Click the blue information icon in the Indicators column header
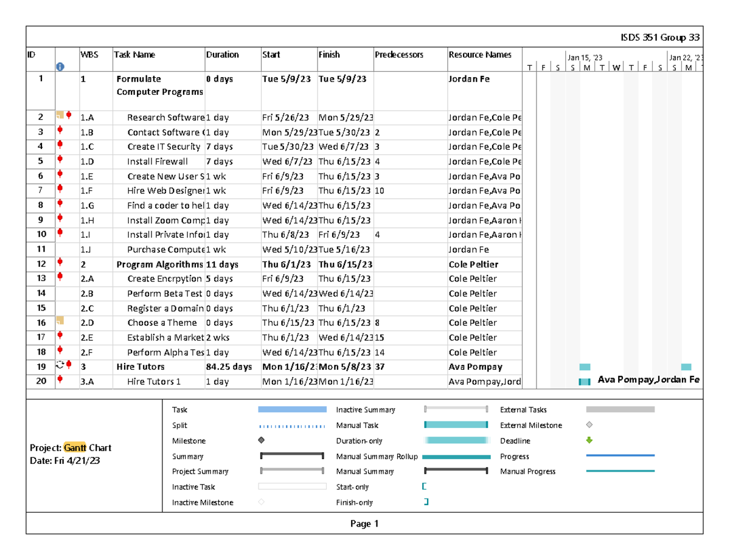 60,65
